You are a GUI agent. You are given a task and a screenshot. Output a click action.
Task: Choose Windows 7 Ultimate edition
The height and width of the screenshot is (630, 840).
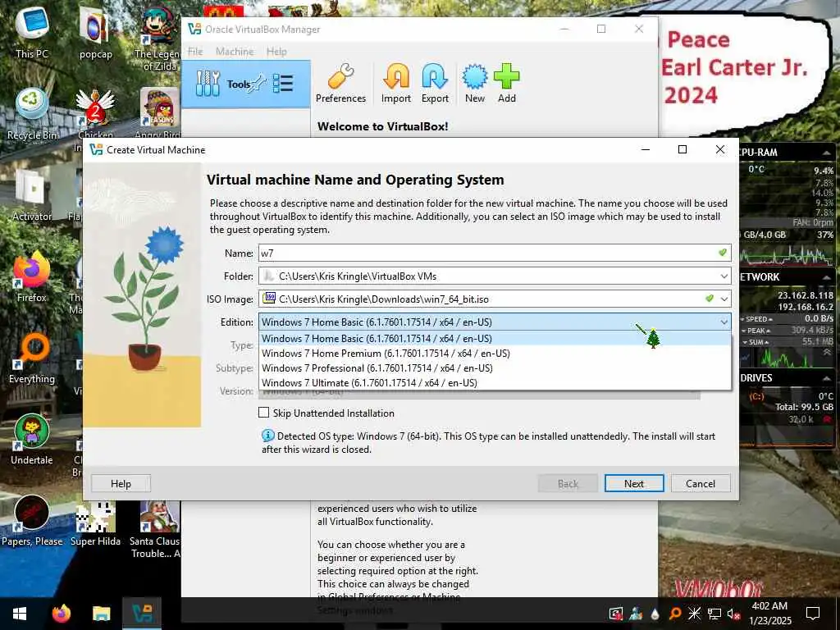point(495,383)
